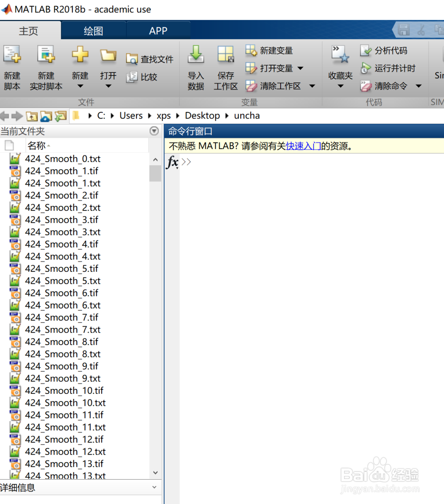This screenshot has height=504, width=444.
Task: Switch to the APP tab
Action: tap(158, 31)
